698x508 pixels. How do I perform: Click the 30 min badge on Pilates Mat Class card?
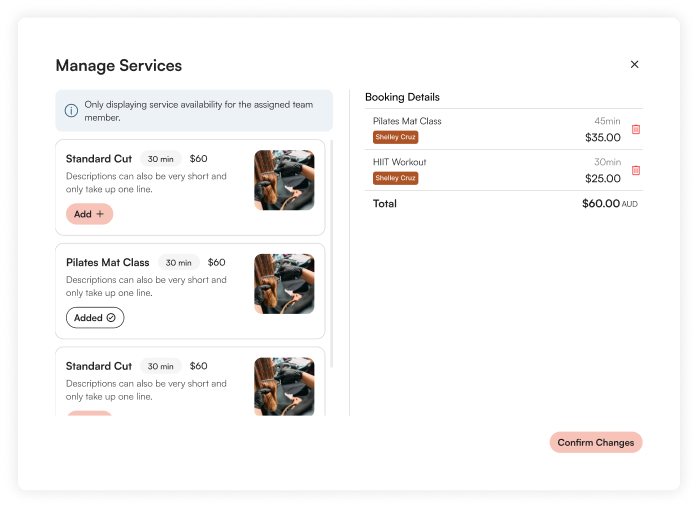coord(179,263)
